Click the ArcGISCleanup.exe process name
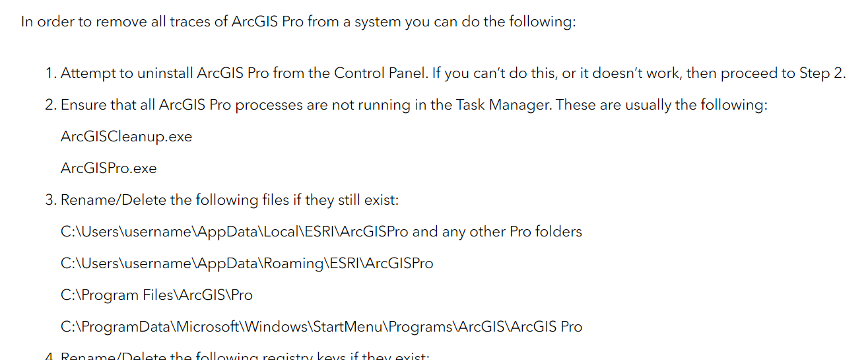This screenshot has width=868, height=360. click(x=126, y=137)
